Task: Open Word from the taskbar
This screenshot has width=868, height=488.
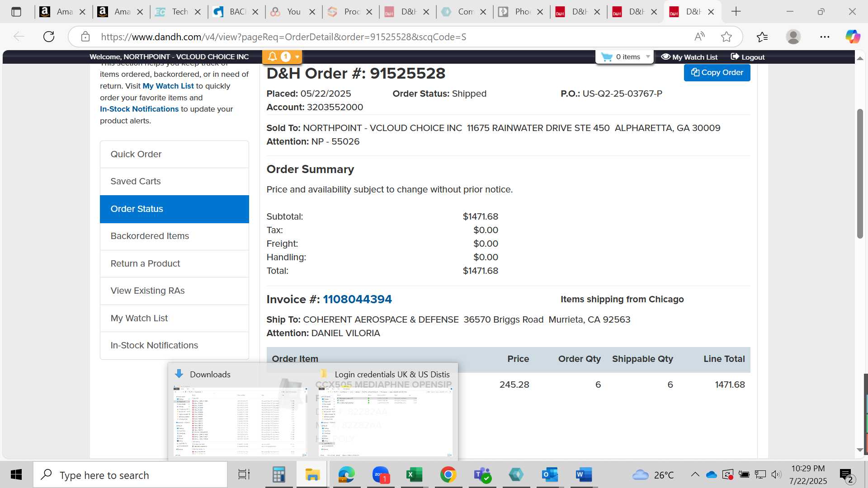Action: coord(584,474)
